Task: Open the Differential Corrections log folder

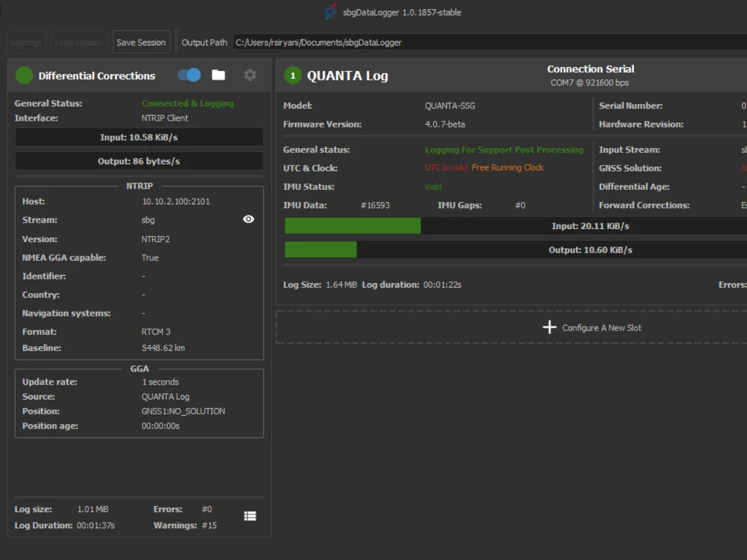Action: pyautogui.click(x=218, y=75)
